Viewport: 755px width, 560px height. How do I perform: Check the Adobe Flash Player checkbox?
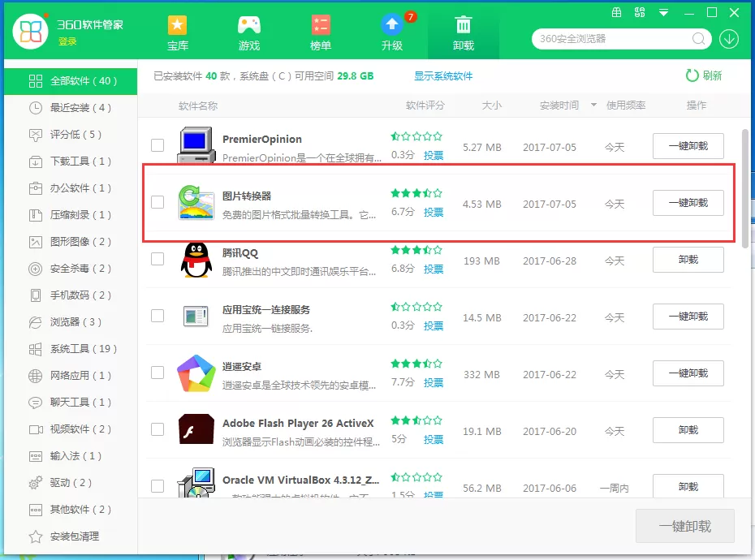tap(157, 429)
